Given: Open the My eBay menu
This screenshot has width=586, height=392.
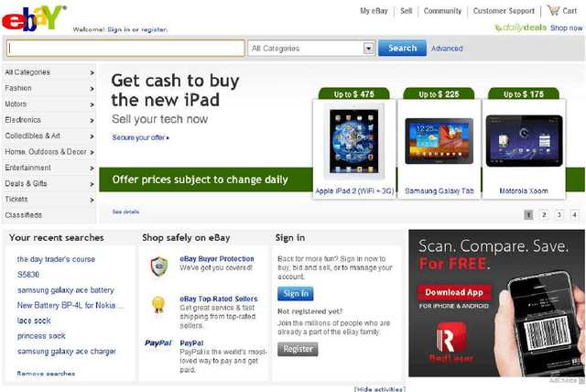Looking at the screenshot, I should (374, 11).
